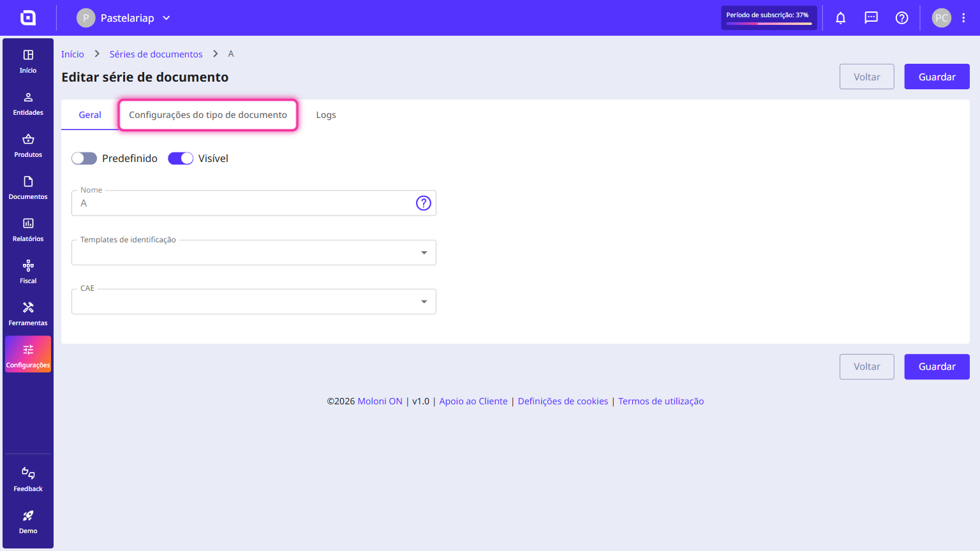This screenshot has width=980, height=551.
Task: Click the PC user avatar
Action: [942, 18]
